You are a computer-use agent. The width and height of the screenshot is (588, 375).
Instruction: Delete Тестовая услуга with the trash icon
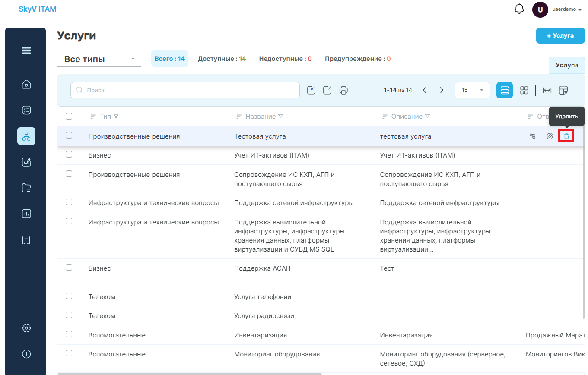click(566, 136)
